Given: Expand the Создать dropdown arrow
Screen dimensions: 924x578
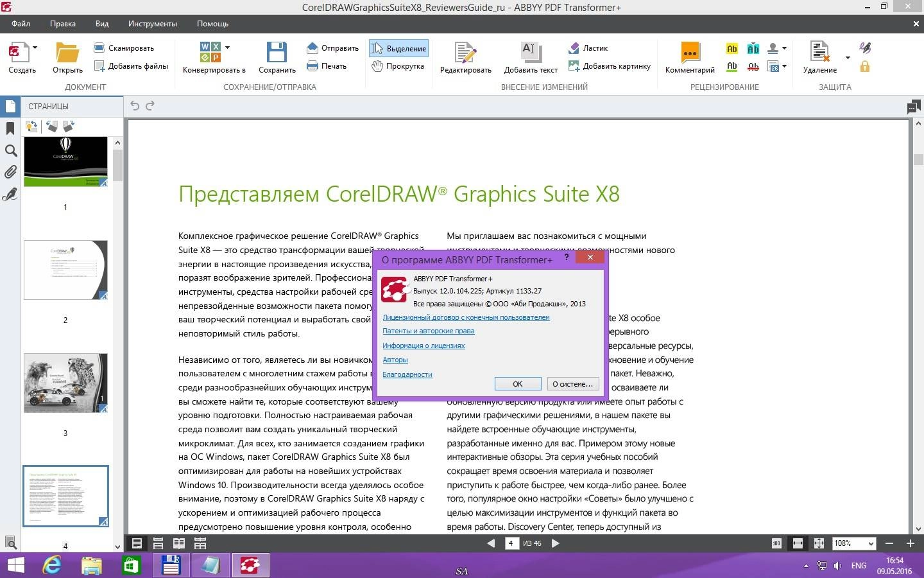Looking at the screenshot, I should (x=35, y=48).
